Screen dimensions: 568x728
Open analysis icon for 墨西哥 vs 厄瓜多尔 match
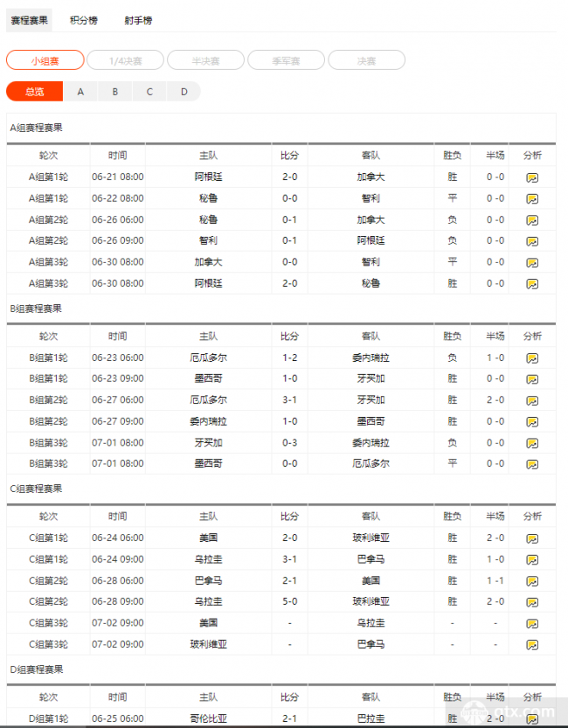tap(532, 464)
